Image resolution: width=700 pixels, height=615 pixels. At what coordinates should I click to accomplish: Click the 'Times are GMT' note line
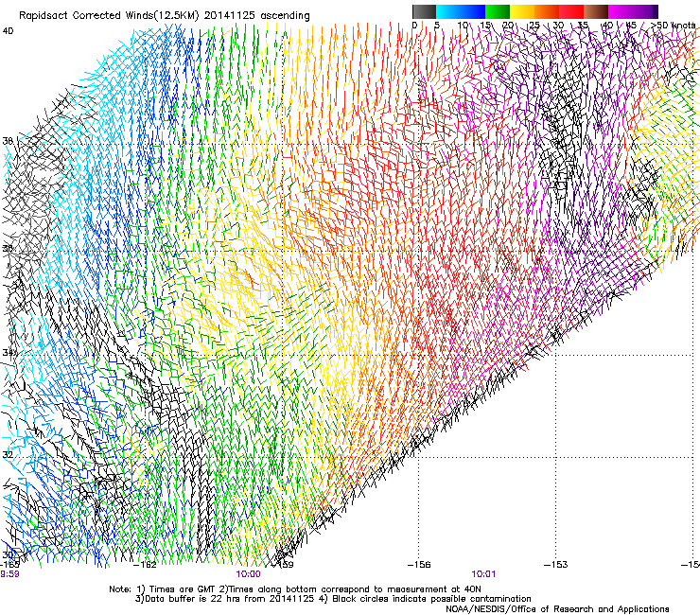click(x=295, y=589)
